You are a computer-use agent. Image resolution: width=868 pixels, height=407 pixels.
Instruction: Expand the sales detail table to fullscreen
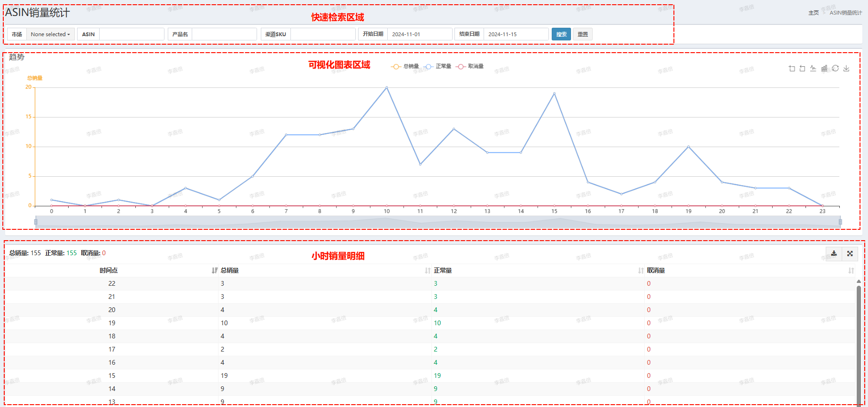850,254
